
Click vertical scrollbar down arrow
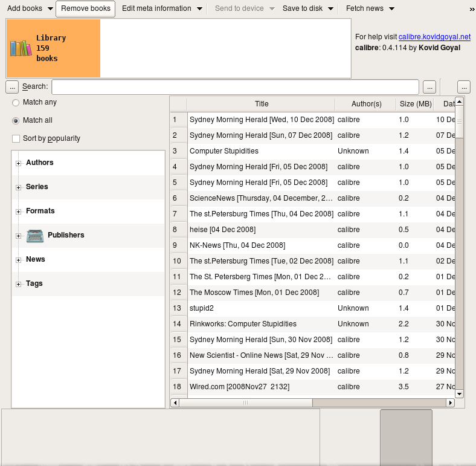tap(459, 394)
